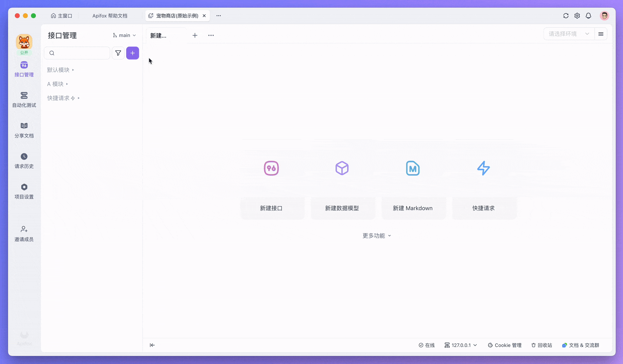Click the filter funnel icon

tap(118, 53)
